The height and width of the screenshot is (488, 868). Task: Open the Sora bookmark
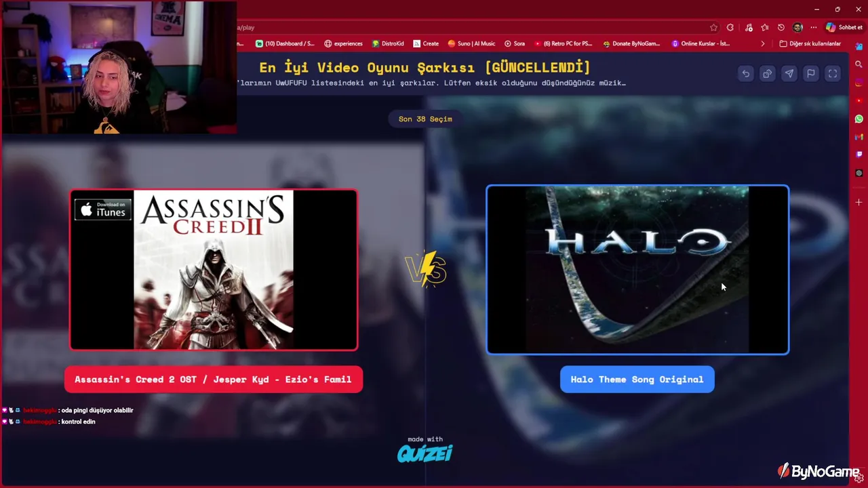coord(515,43)
